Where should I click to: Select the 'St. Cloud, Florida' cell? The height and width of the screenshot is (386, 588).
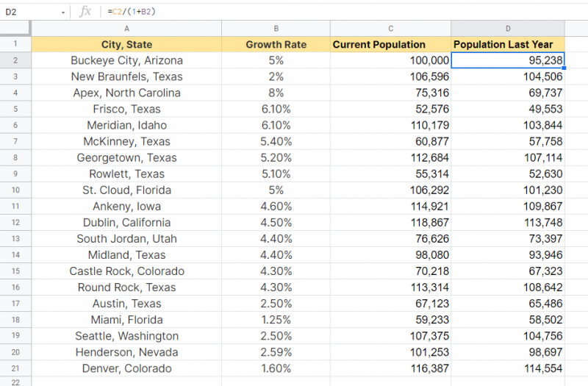tap(126, 190)
